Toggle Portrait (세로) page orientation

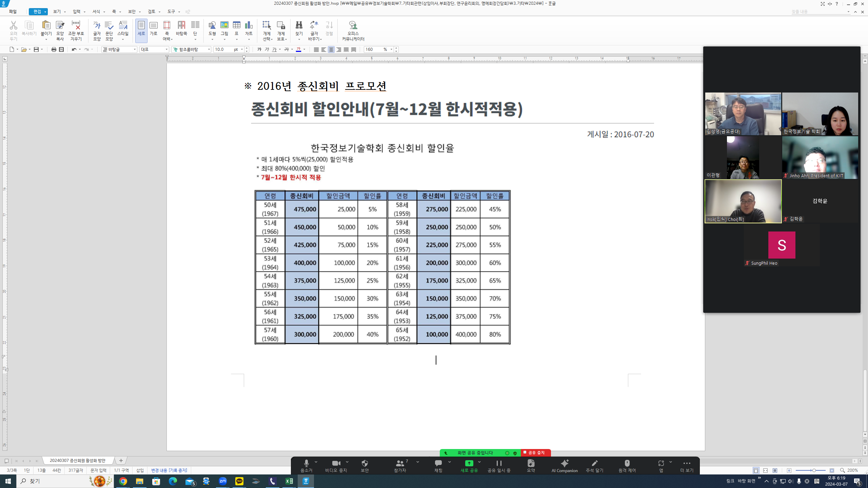pos(141,30)
